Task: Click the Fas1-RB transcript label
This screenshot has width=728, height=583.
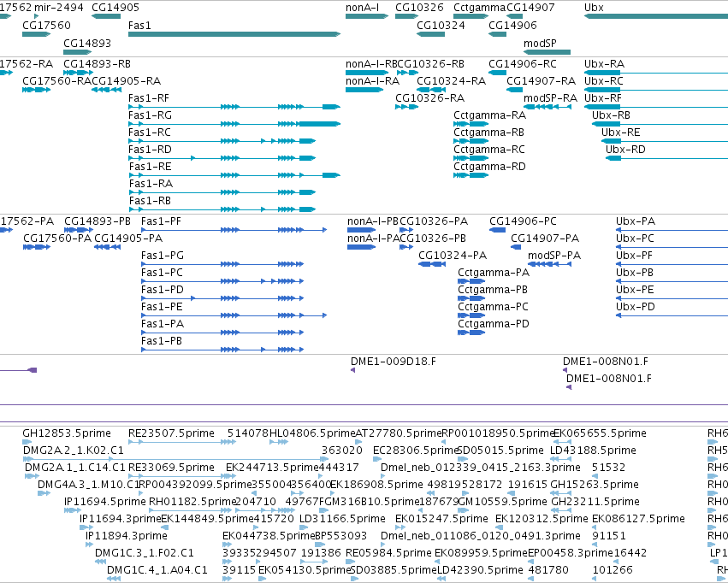Action: pyautogui.click(x=150, y=201)
